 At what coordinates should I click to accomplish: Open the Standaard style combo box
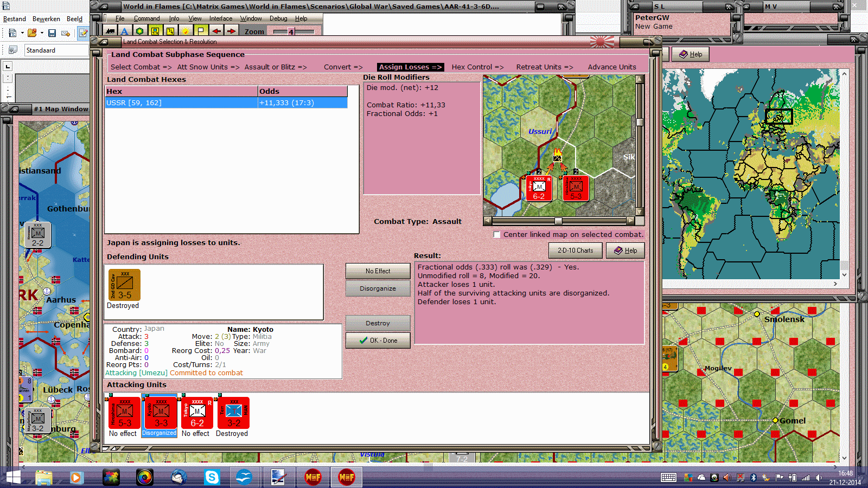[x=56, y=50]
